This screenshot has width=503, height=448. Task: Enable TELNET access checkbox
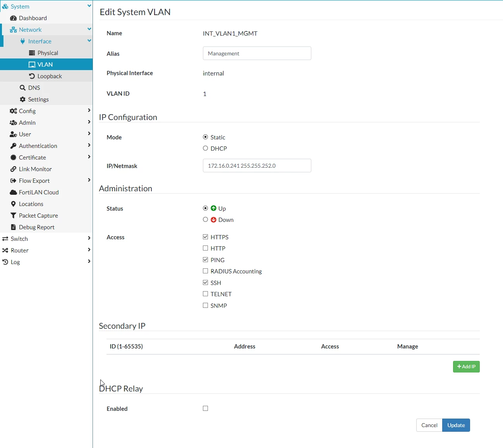tap(206, 294)
